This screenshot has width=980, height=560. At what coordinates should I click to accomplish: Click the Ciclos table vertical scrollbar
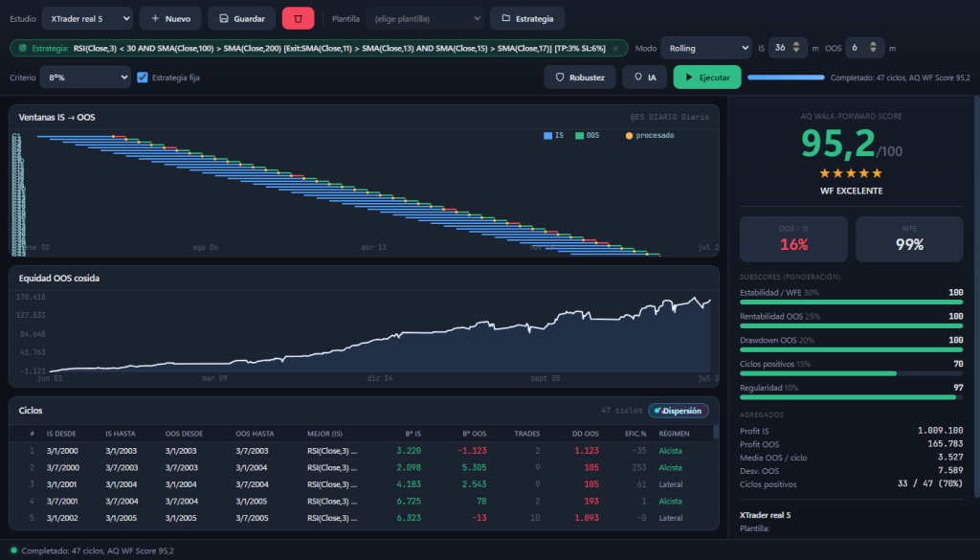pyautogui.click(x=716, y=433)
